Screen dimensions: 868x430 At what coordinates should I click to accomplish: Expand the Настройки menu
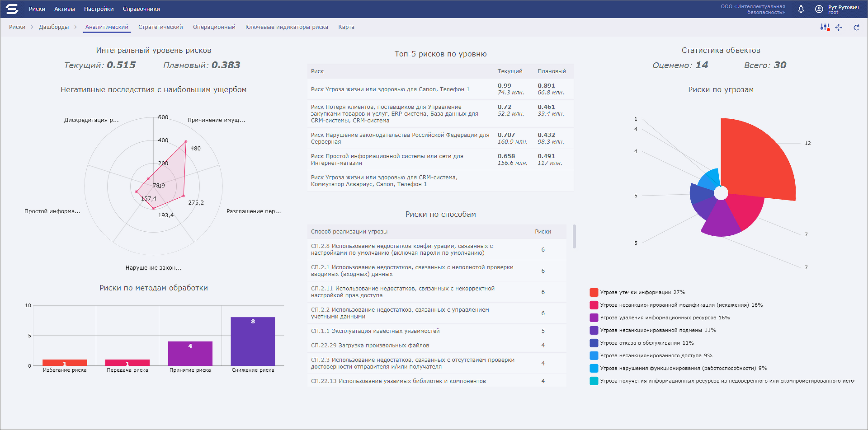[99, 9]
